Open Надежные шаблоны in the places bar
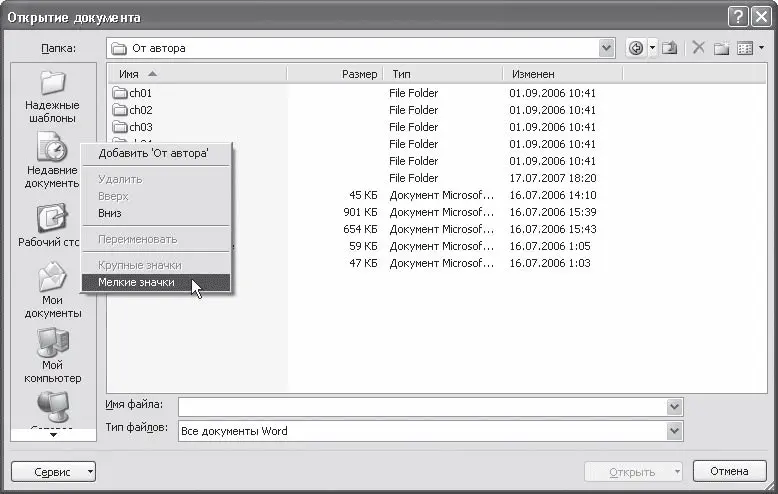Image resolution: width=778 pixels, height=494 pixels. pyautogui.click(x=52, y=96)
